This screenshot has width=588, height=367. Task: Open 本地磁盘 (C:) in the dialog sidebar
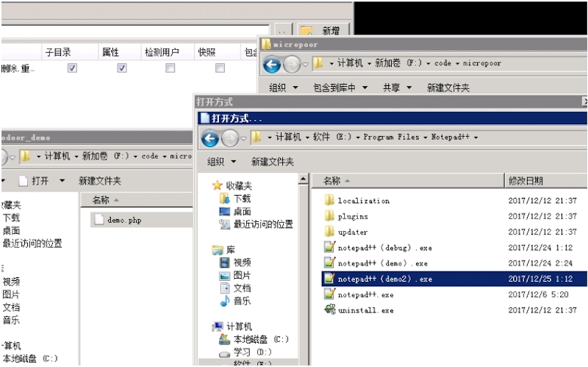pos(261,339)
